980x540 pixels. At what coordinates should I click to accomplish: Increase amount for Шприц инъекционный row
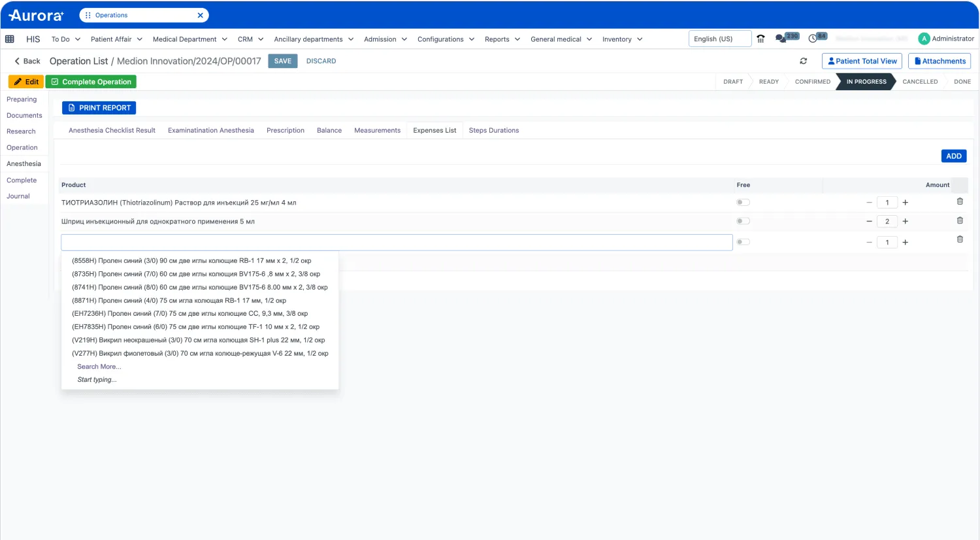[x=906, y=222]
